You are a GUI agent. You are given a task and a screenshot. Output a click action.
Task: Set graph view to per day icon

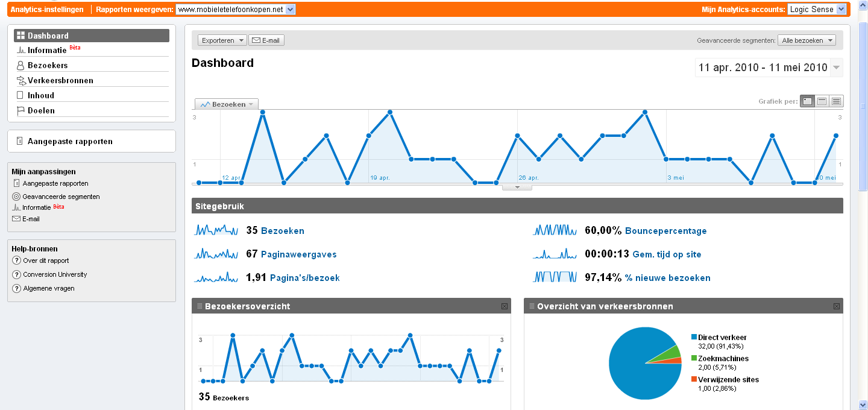(807, 101)
